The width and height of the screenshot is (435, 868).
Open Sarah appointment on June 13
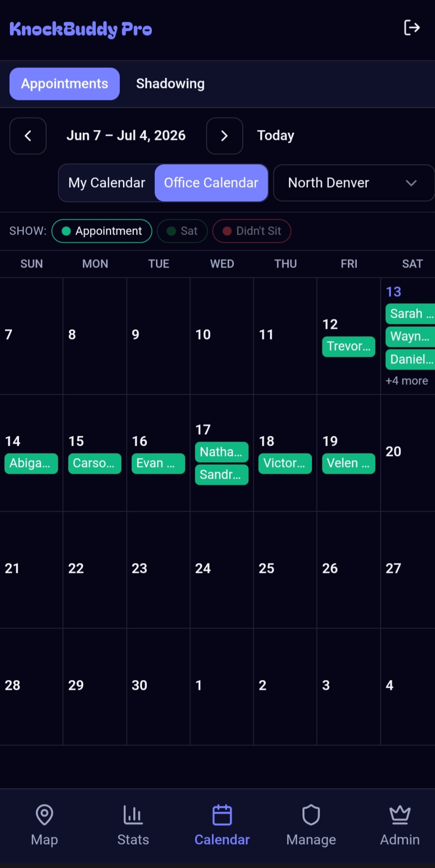coord(410,314)
